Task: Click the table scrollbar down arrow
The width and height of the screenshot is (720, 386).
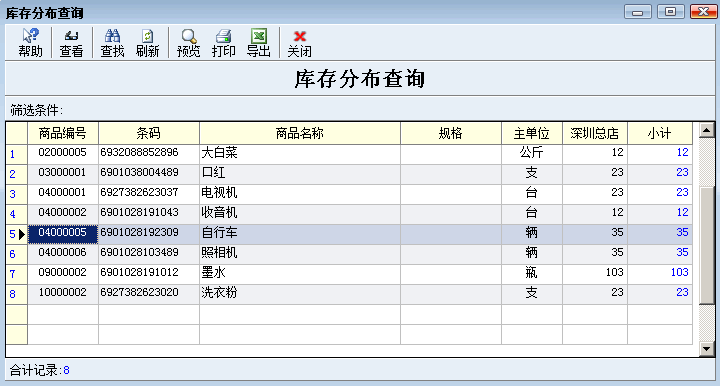Action: pos(707,349)
